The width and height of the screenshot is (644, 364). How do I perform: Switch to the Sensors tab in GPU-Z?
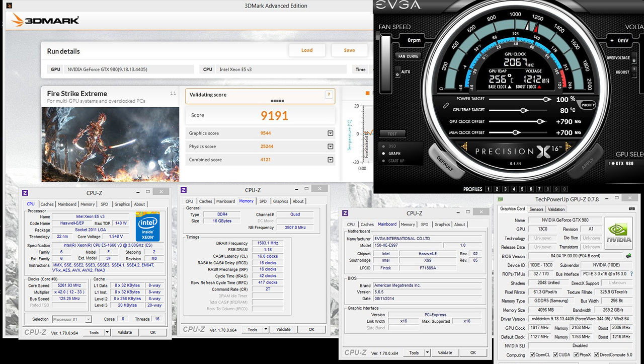pyautogui.click(x=536, y=209)
